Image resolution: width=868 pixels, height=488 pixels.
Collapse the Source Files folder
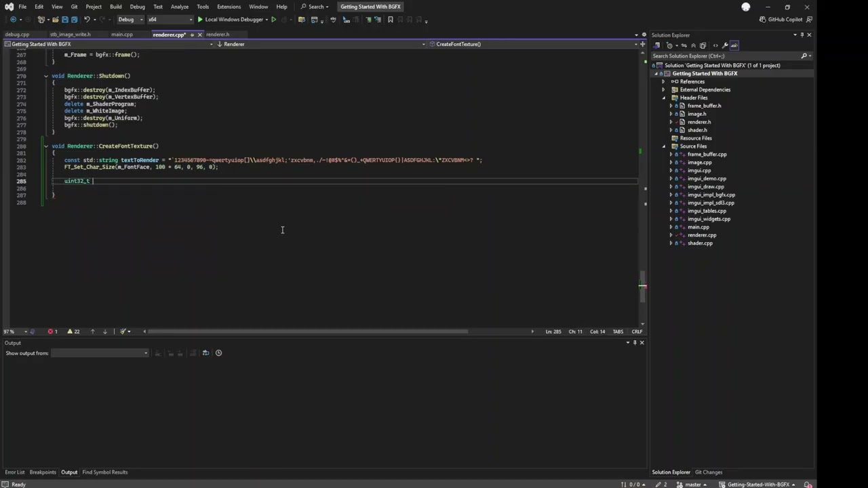[x=664, y=146]
